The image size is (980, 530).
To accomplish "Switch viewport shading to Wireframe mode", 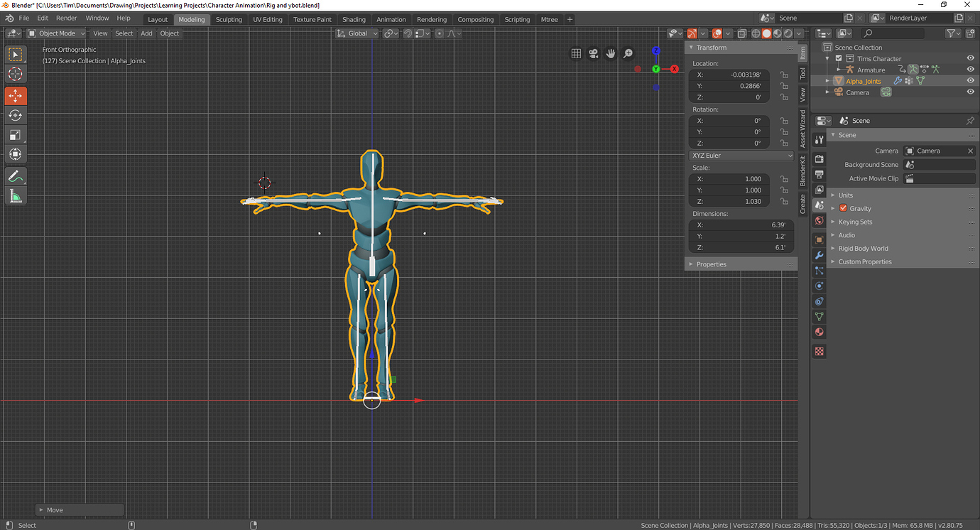I will [x=755, y=33].
